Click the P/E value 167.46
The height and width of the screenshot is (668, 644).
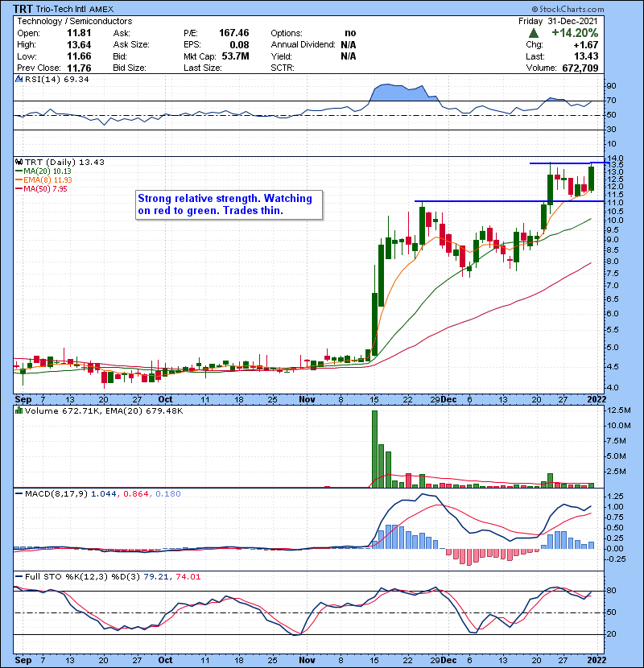tap(234, 33)
